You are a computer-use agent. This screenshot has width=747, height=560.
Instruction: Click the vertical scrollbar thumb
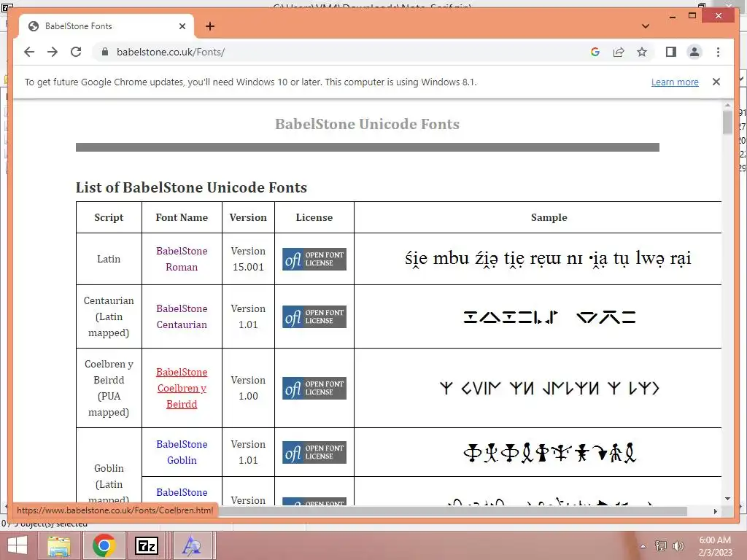[x=727, y=122]
